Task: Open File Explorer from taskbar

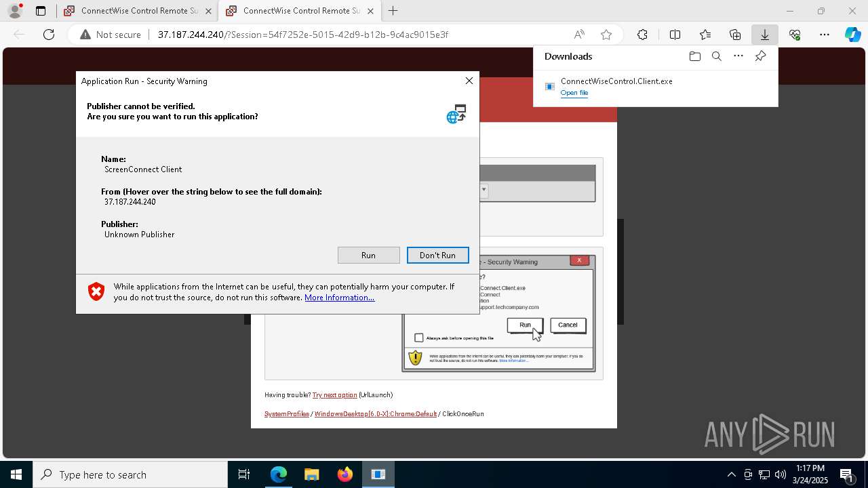Action: click(x=312, y=474)
